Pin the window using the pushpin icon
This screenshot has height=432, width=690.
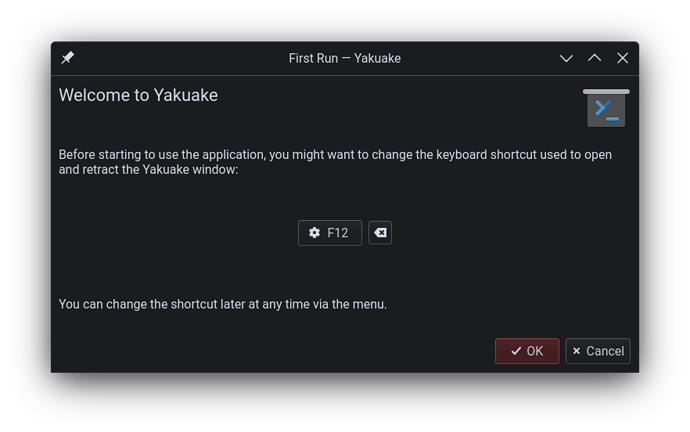coord(67,58)
